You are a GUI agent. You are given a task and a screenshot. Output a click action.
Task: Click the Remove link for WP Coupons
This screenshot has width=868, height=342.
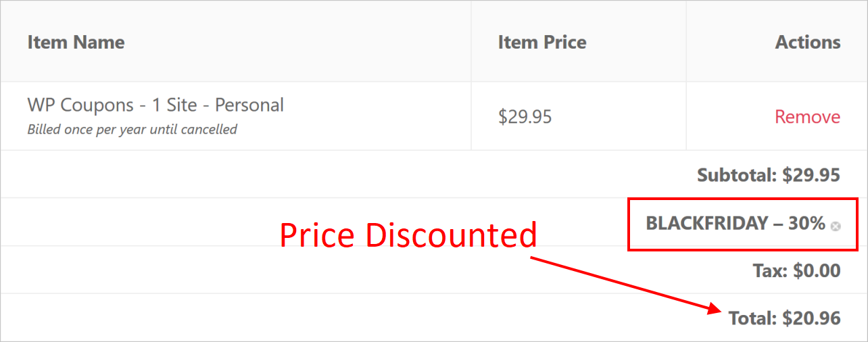coord(807,117)
